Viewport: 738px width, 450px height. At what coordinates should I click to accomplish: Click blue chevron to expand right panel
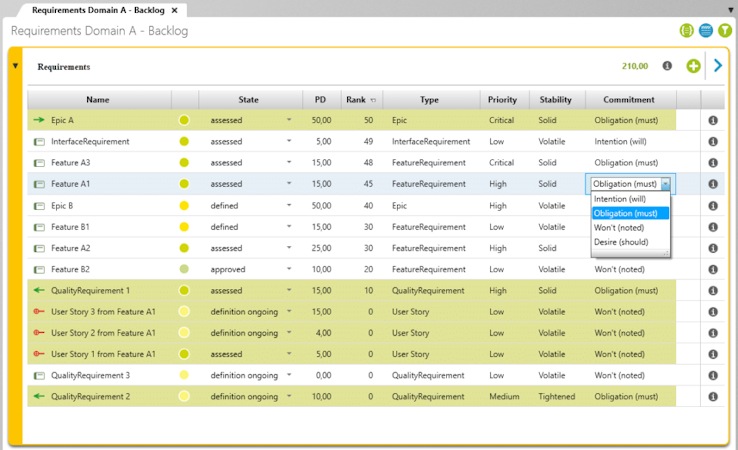click(x=717, y=65)
